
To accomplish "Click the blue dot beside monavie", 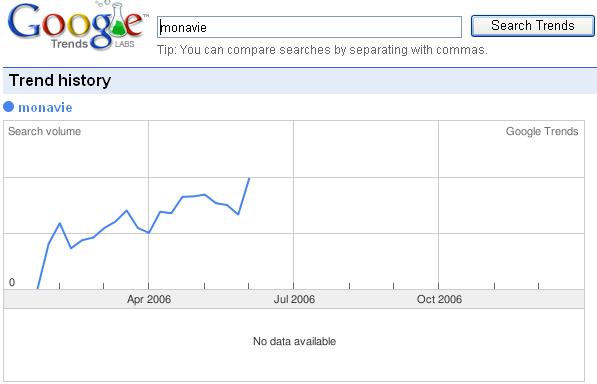I will pyautogui.click(x=9, y=107).
